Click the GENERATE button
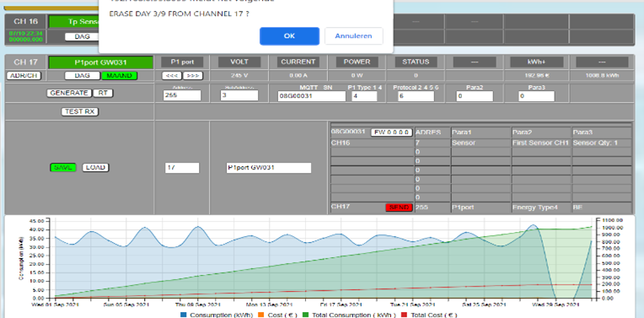Viewport: 644px width, 318px height. point(69,94)
